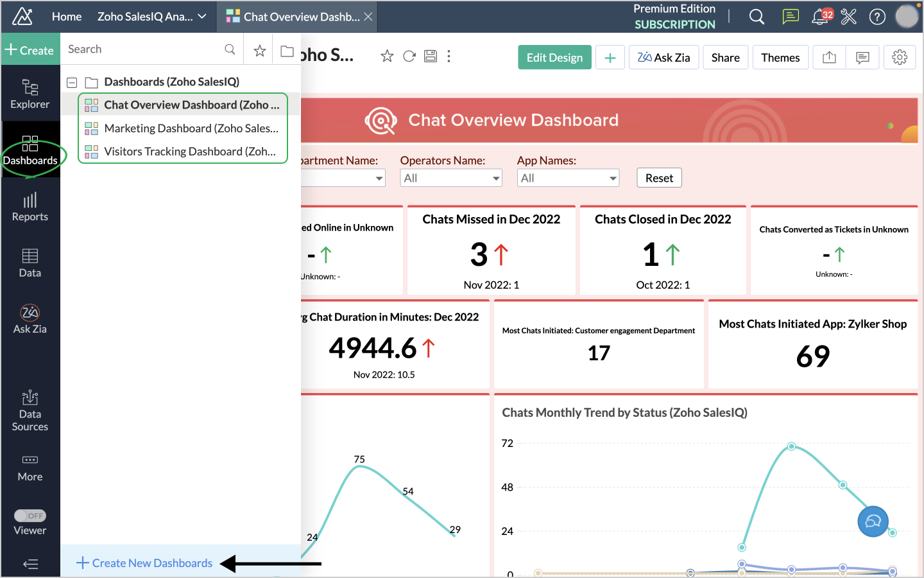The height and width of the screenshot is (578, 924).
Task: Open the Data sidebar section
Action: (30, 263)
